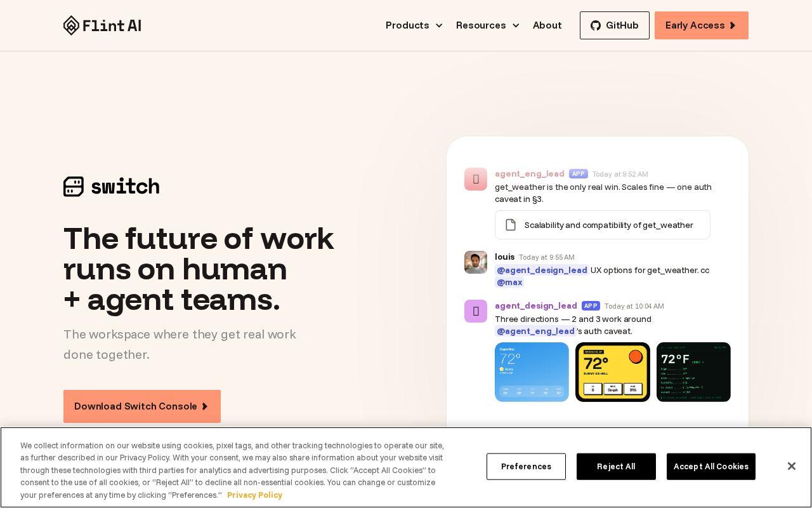812x508 pixels.
Task: Open the Privacy Policy link
Action: 254,495
